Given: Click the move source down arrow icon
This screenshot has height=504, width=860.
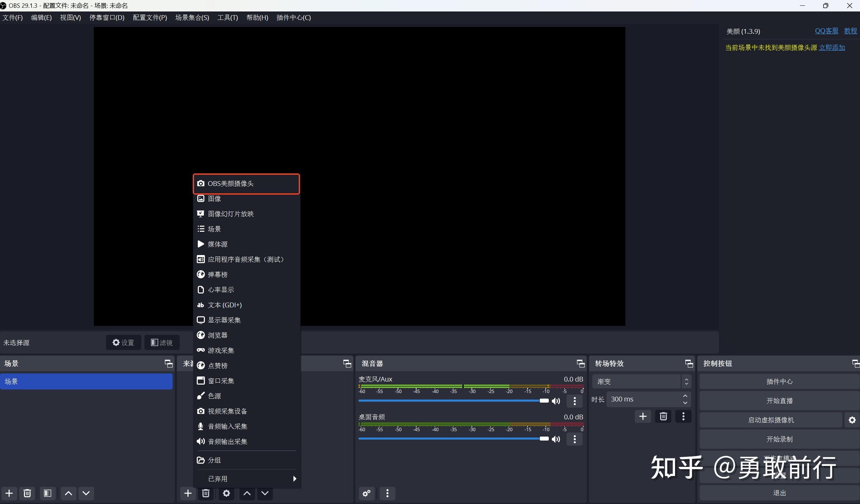Looking at the screenshot, I should coord(265,494).
